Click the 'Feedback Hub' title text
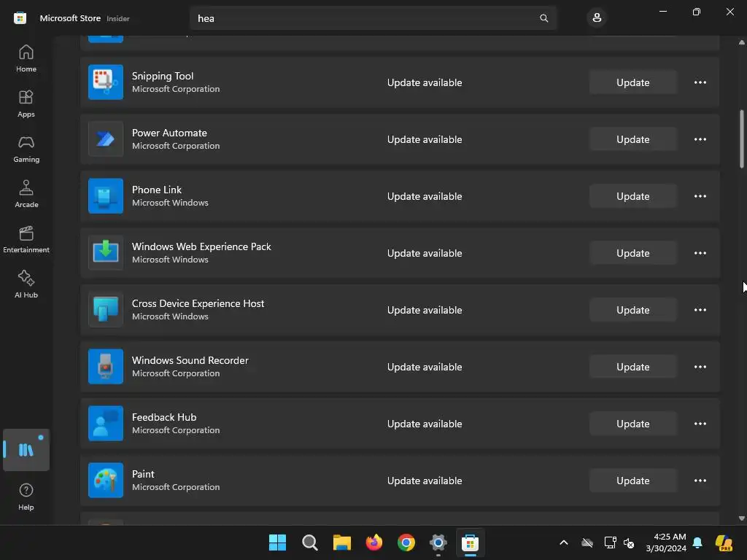 coord(164,417)
